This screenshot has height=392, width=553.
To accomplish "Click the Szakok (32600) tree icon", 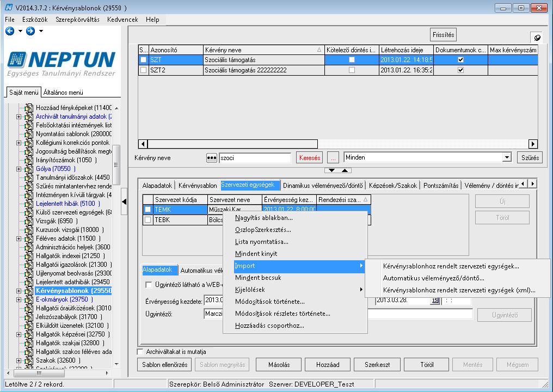I will [x=29, y=360].
